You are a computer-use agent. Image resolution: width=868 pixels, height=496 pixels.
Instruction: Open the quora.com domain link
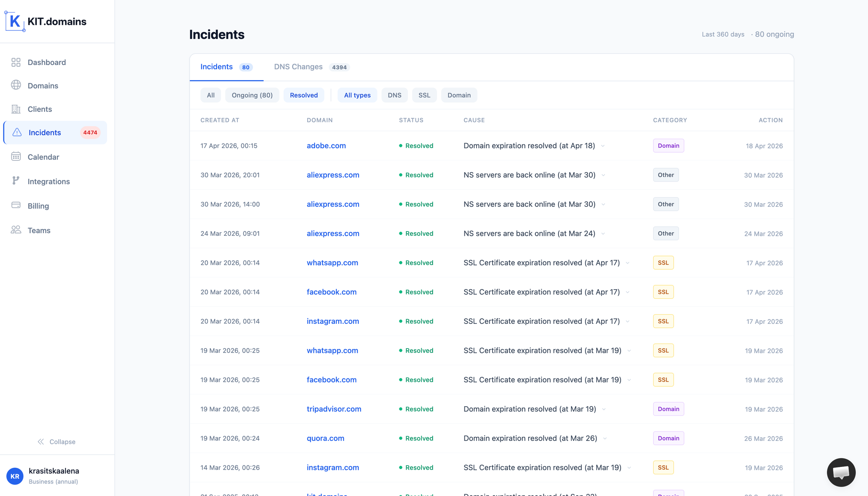325,438
